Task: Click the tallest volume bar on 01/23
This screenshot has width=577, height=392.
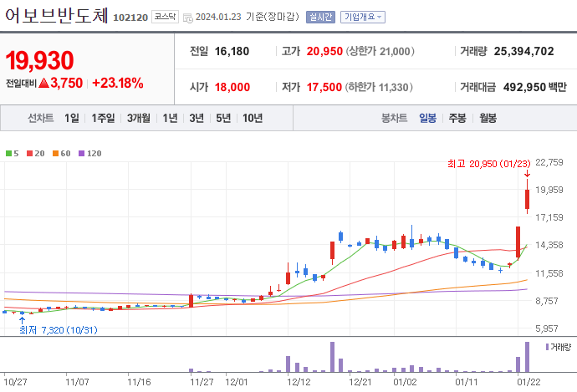Action: (x=527, y=357)
